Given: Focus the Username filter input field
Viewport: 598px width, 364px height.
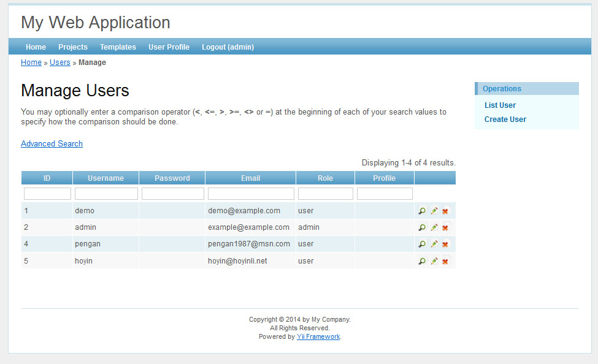Looking at the screenshot, I should 106,194.
